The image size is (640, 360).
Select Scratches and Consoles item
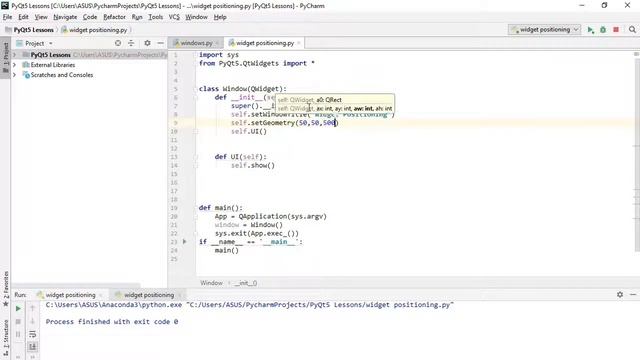62,75
